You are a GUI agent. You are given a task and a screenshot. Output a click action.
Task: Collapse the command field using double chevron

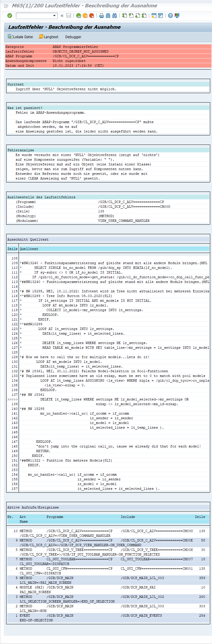tap(62, 16)
